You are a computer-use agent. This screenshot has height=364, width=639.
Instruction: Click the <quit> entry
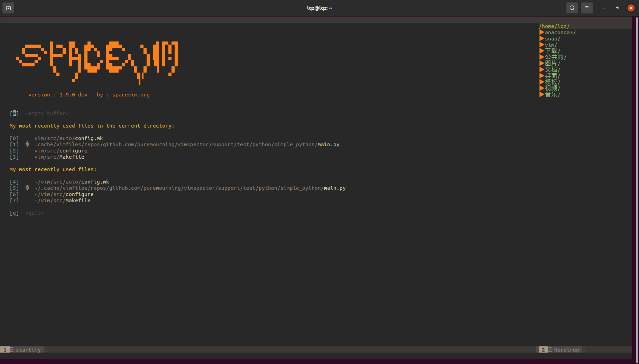click(35, 213)
